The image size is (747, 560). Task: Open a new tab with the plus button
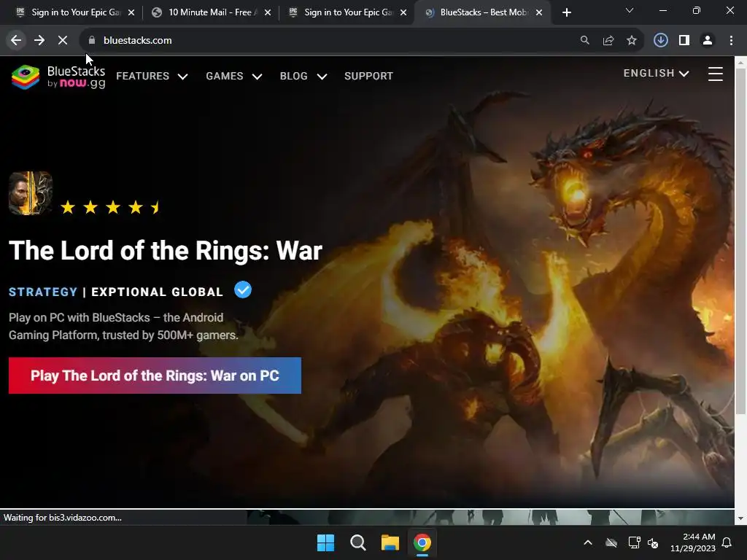566,12
